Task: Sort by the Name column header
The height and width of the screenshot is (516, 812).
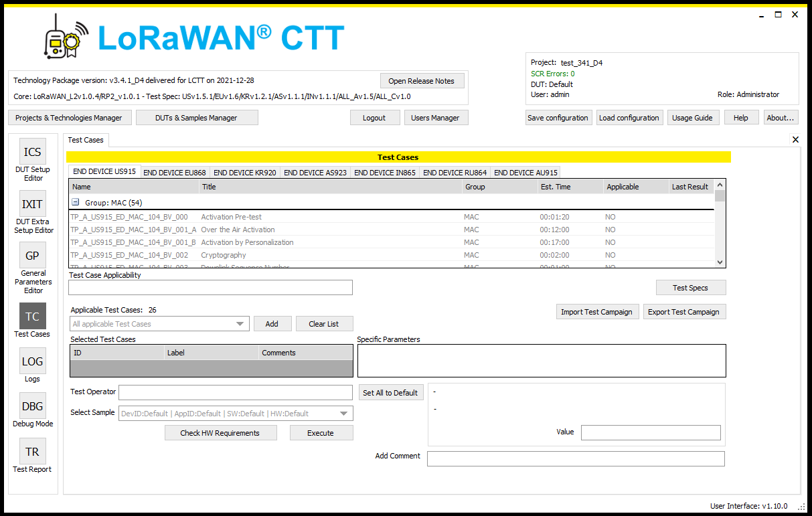Action: pyautogui.click(x=134, y=187)
